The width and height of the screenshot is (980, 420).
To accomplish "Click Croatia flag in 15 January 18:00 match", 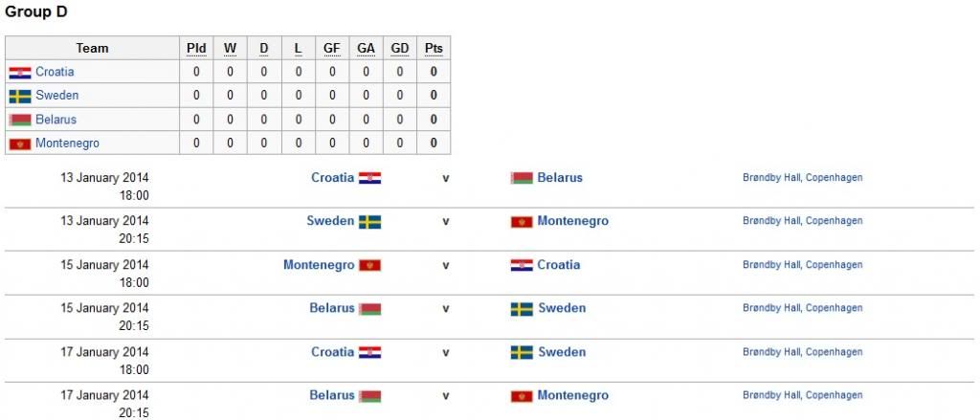I will point(522,266).
